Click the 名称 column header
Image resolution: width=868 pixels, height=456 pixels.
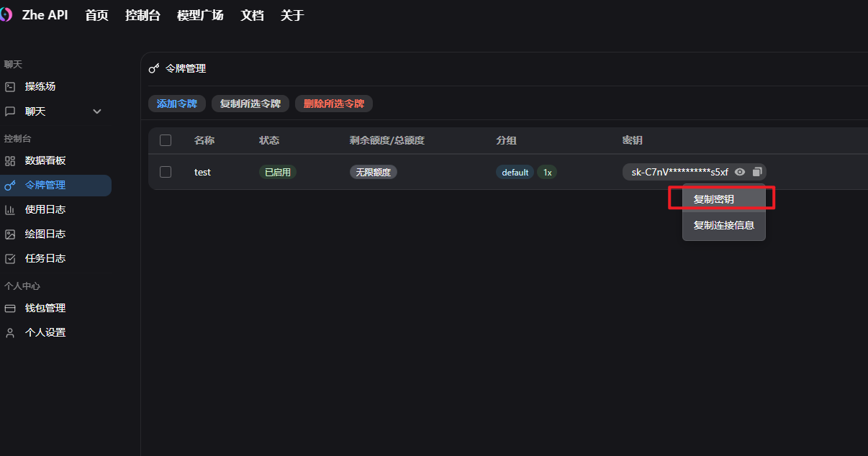204,140
